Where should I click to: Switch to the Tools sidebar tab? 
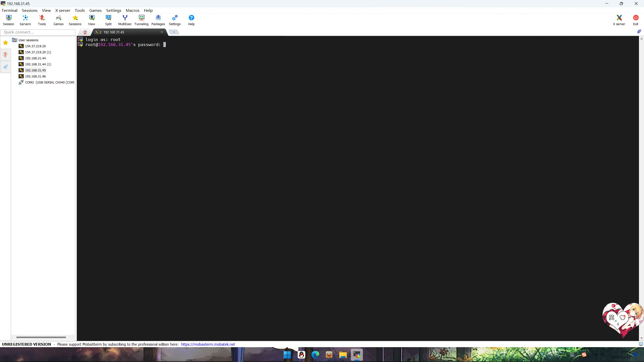click(x=6, y=55)
